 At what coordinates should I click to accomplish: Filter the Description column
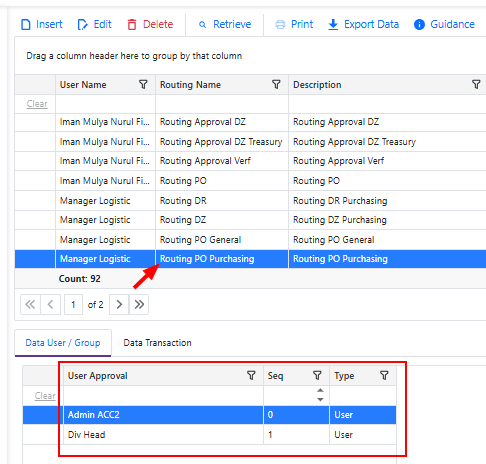[476, 84]
